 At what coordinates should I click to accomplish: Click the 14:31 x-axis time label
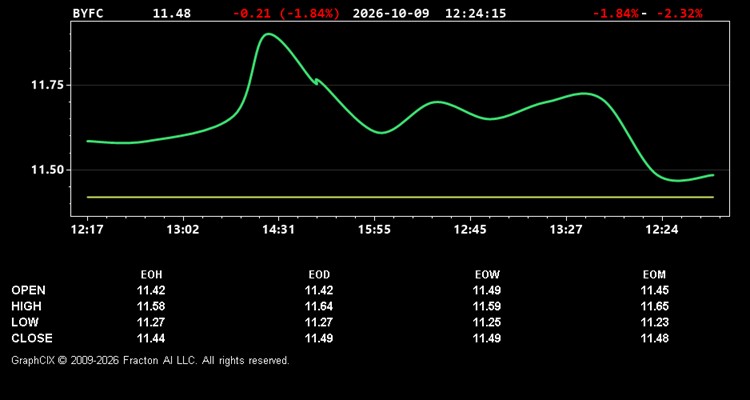[x=278, y=230]
